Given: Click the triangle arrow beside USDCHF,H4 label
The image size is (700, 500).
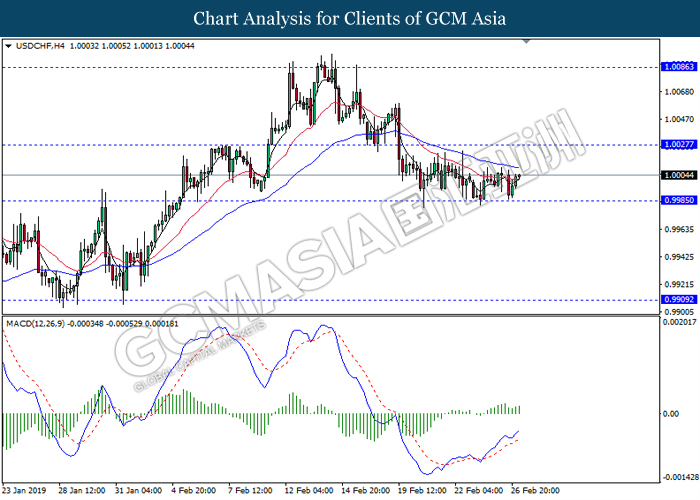Looking at the screenshot, I should point(8,46).
